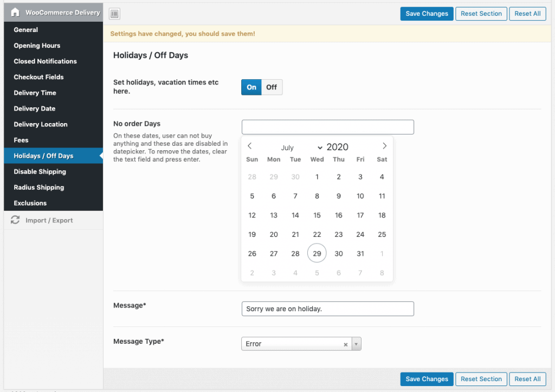Open the July month dropdown
Screen dimensions: 555x392
pos(301,147)
